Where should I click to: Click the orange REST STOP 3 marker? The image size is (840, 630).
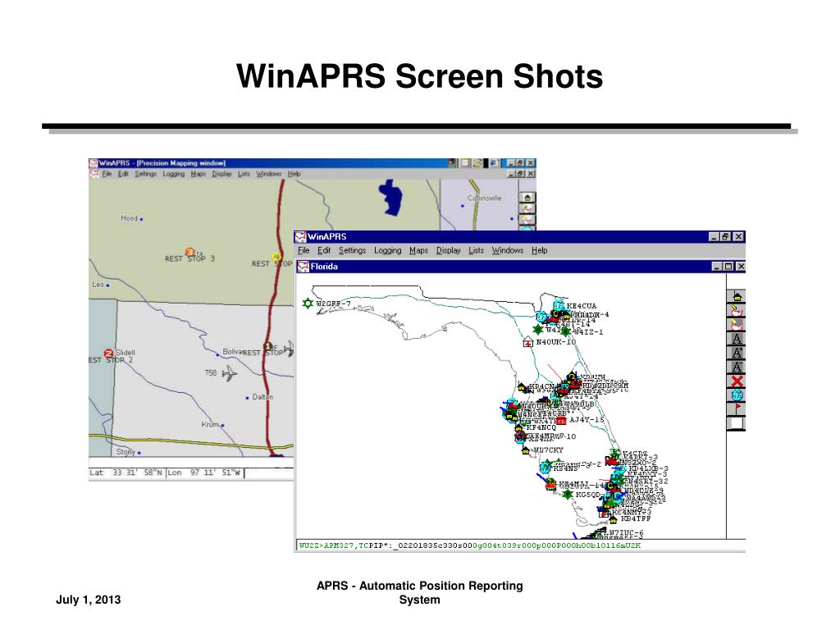[x=189, y=252]
